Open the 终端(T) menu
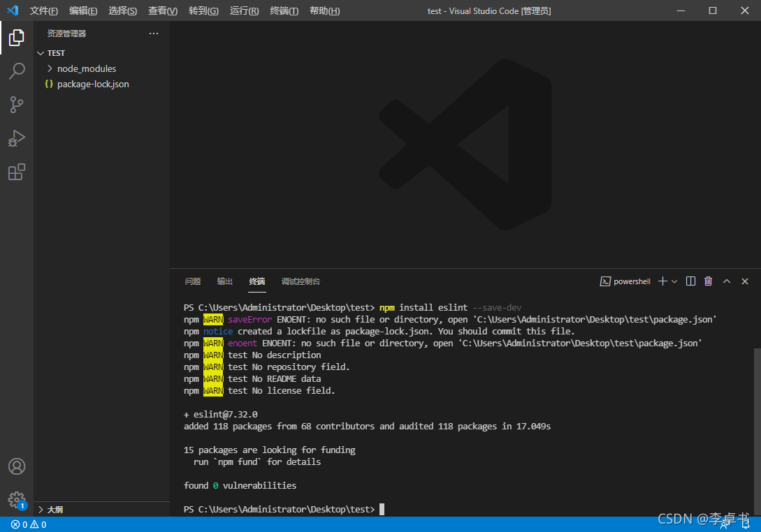The image size is (761, 532). (284, 10)
